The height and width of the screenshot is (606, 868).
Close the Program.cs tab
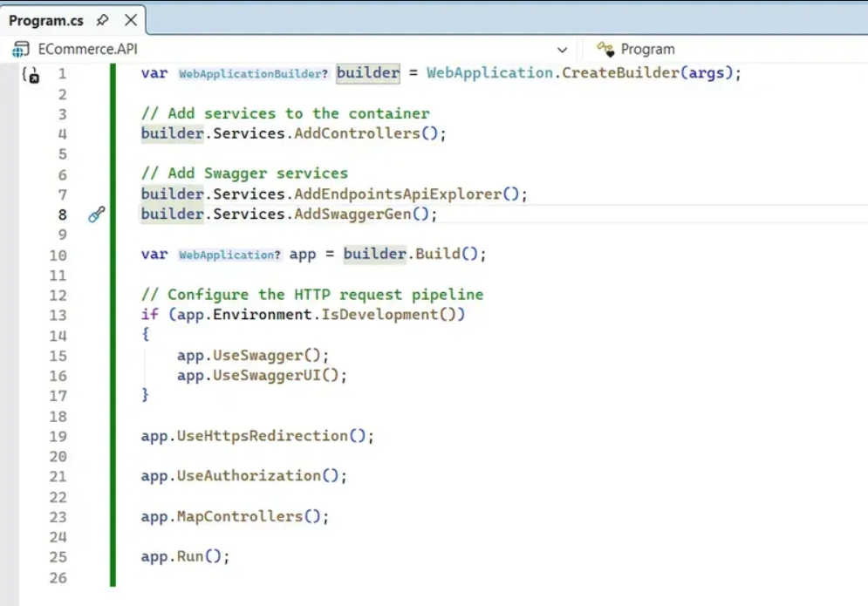tap(131, 20)
